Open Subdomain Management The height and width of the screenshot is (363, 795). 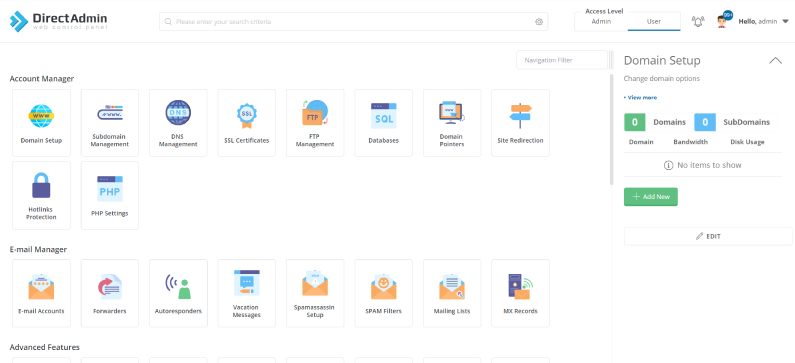(x=110, y=123)
